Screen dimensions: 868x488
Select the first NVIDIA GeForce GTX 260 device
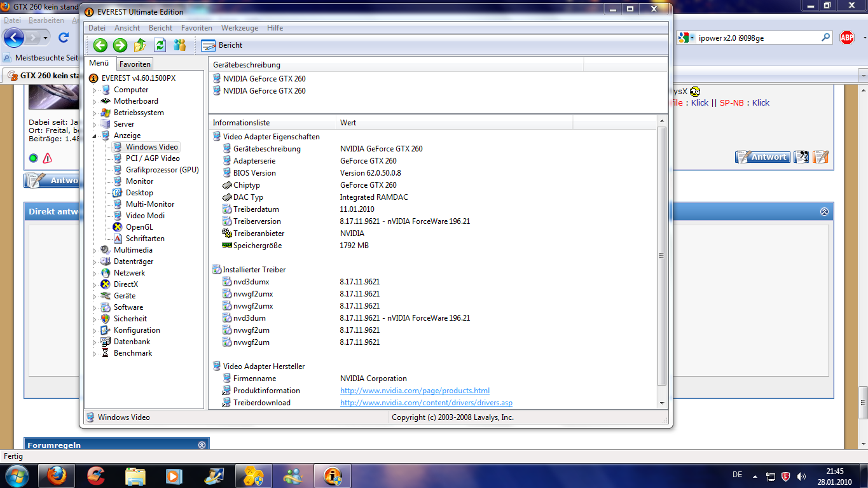coord(264,79)
